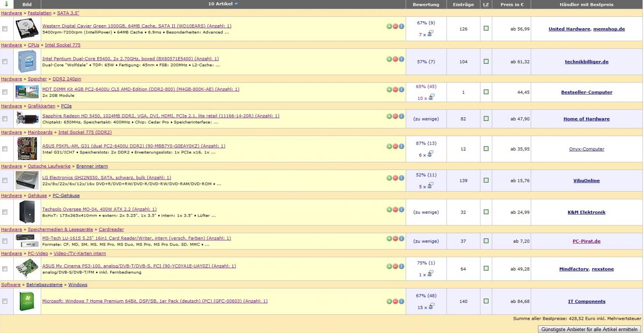Remove Western Digital Caviar Green via minus icon

click(x=395, y=26)
